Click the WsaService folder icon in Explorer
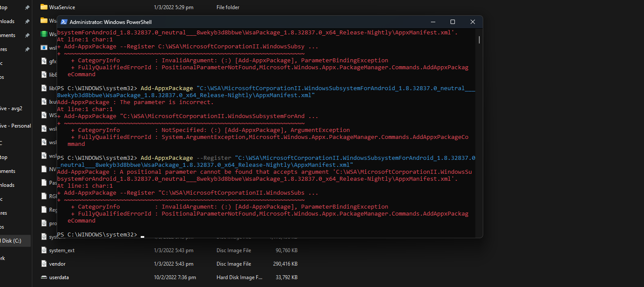Viewport: 644px width, 287px height. coord(44,7)
